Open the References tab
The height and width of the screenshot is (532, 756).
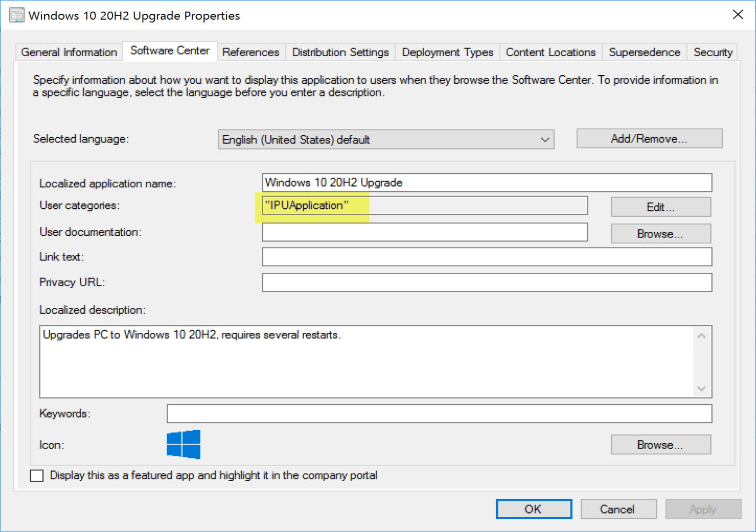point(251,52)
